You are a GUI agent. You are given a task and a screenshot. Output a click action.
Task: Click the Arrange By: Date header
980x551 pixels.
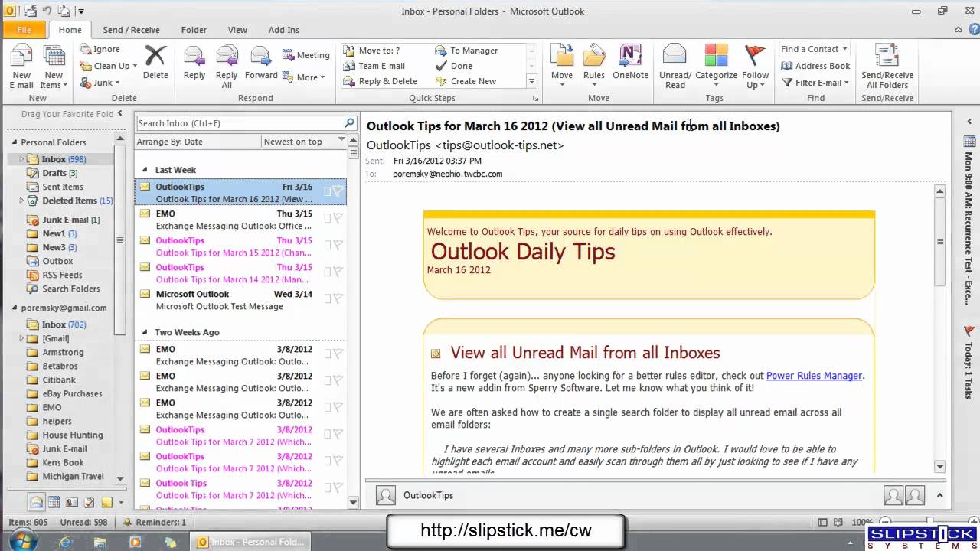pos(198,142)
